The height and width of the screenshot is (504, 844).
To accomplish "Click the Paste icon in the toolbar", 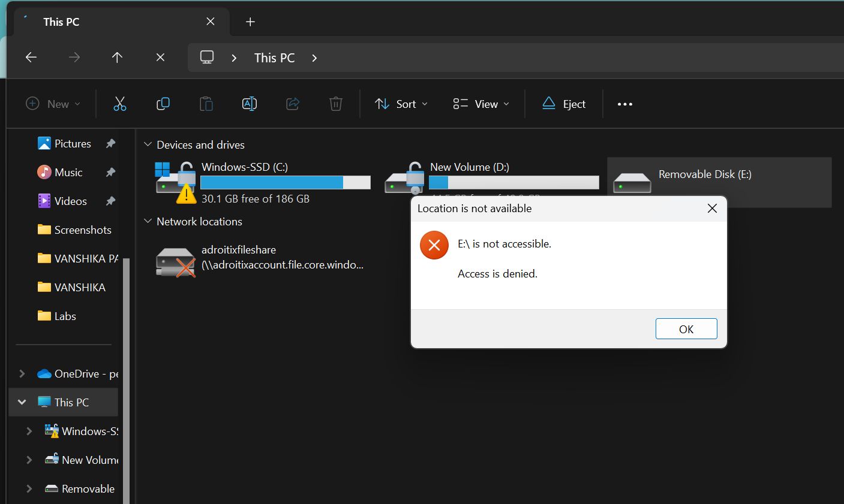I will coord(206,104).
